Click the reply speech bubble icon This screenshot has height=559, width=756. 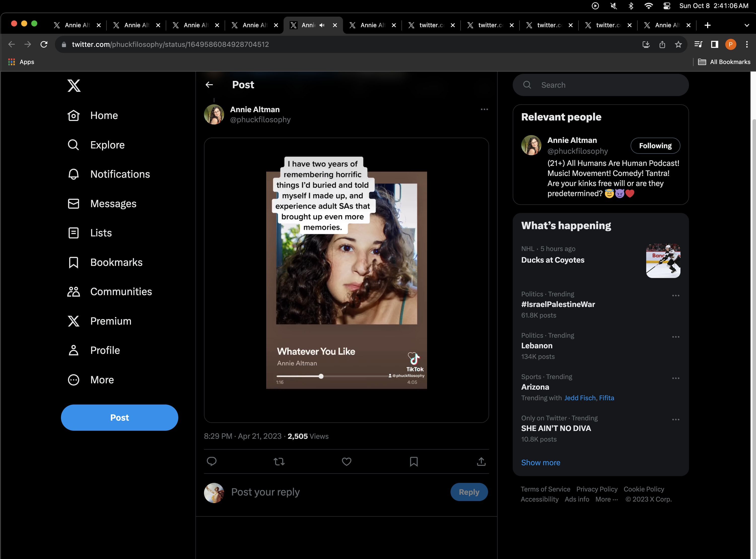pyautogui.click(x=212, y=461)
